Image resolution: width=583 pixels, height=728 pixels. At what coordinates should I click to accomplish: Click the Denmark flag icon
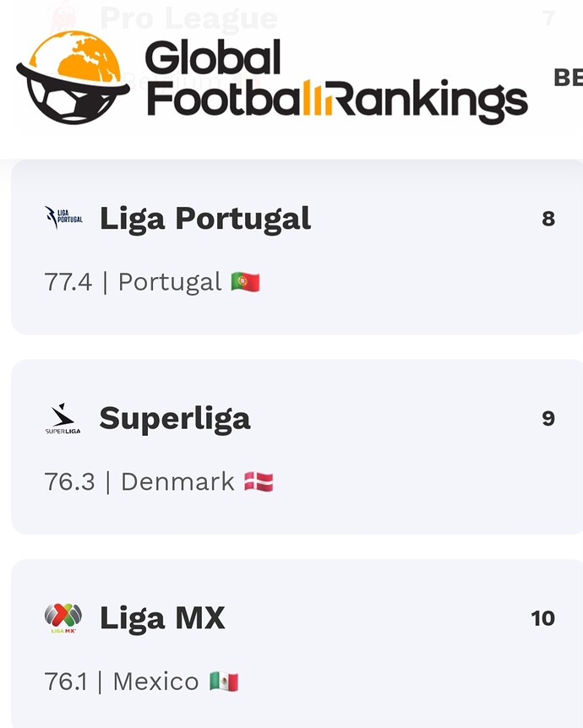[x=259, y=482]
